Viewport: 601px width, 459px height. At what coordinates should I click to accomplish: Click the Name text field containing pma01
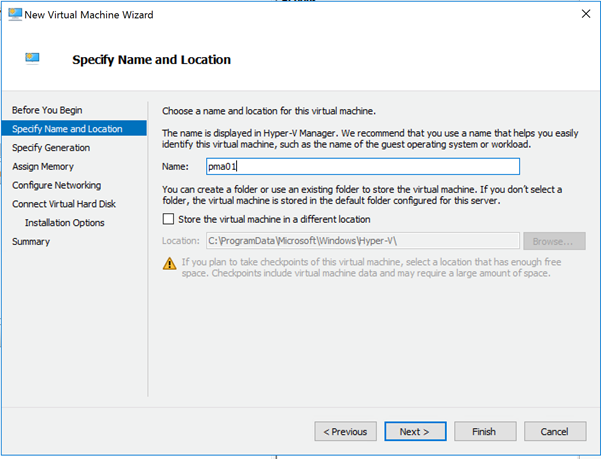pos(363,167)
